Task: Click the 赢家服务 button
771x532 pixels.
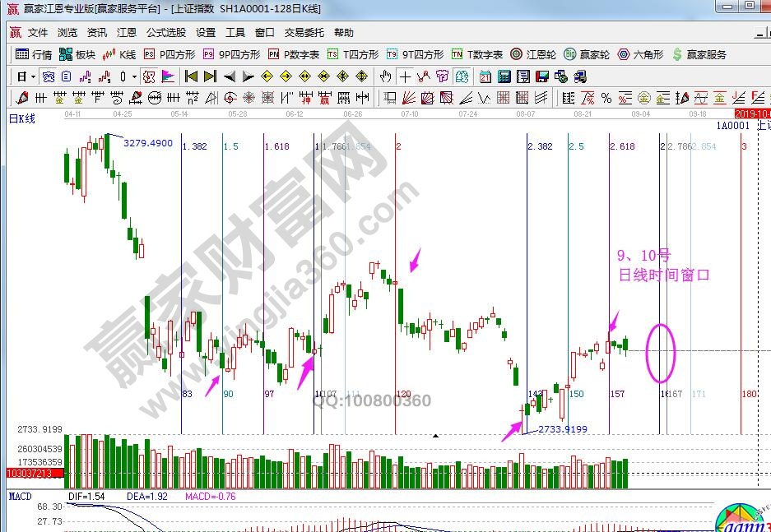Action: click(699, 55)
